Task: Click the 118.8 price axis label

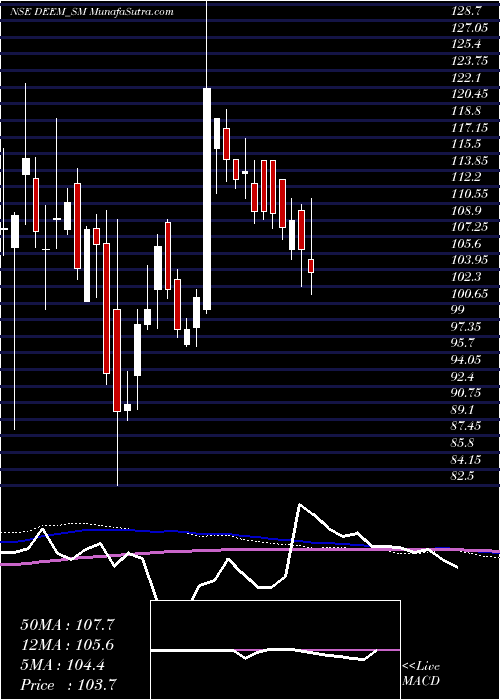Action: [467, 111]
